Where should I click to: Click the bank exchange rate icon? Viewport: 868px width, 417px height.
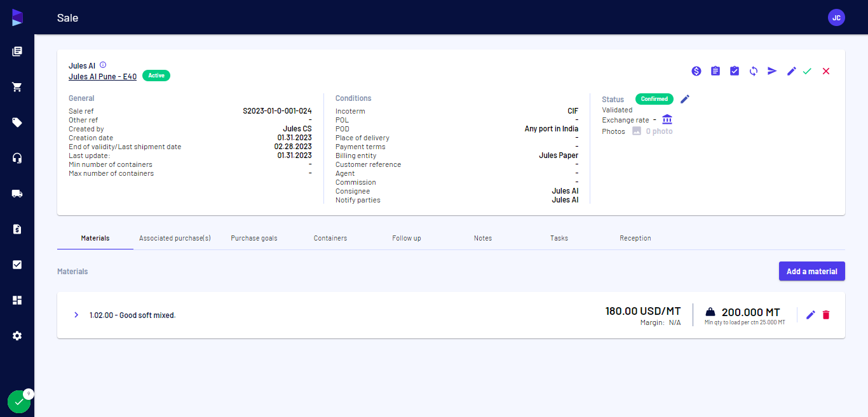[x=667, y=119]
